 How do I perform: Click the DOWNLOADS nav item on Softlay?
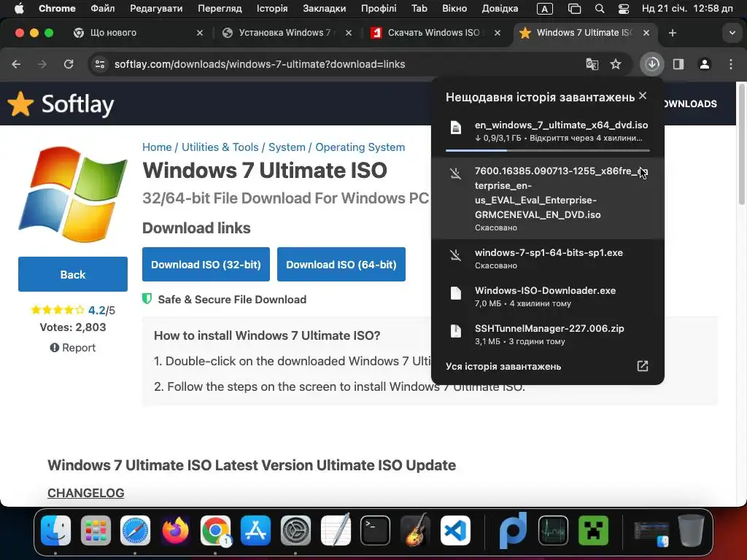pyautogui.click(x=690, y=104)
